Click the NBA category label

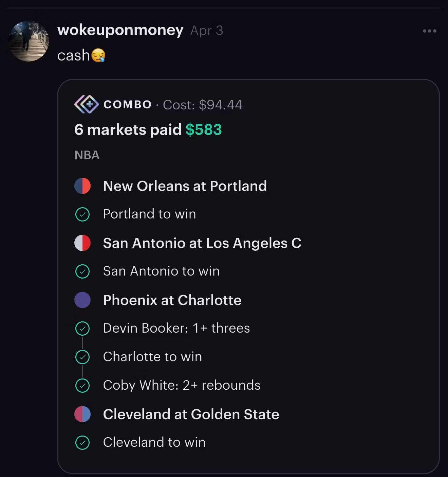[87, 155]
